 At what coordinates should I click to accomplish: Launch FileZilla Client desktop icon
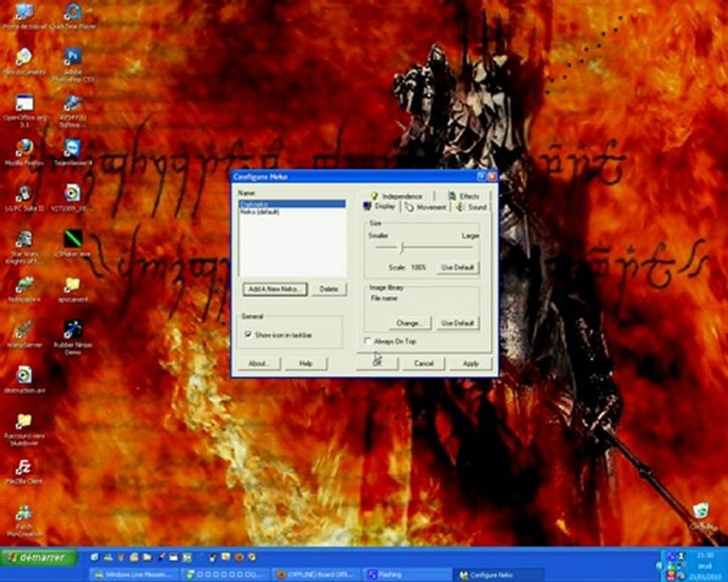pyautogui.click(x=24, y=471)
